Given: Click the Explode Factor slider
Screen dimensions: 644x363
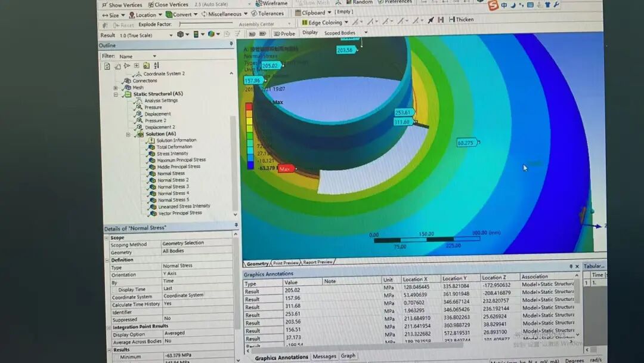Looking at the screenshot, I should 205,24.
